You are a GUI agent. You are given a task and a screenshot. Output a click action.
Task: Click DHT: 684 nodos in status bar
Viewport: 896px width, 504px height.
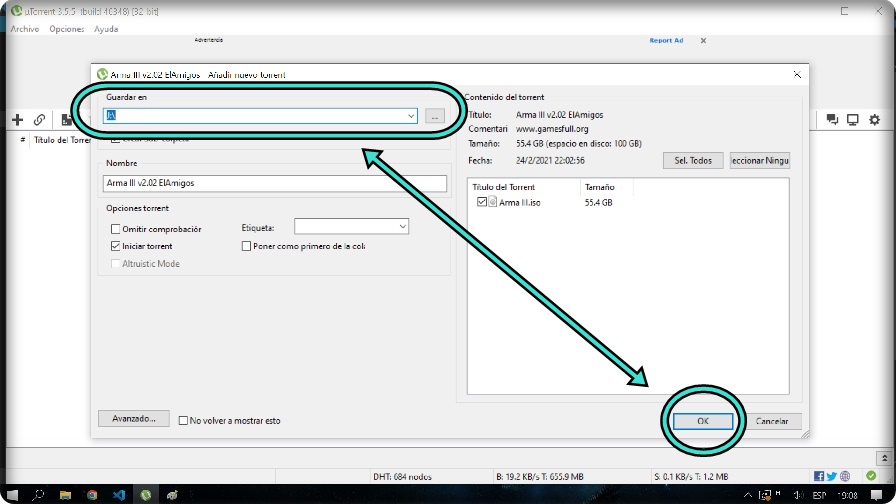pos(402,477)
